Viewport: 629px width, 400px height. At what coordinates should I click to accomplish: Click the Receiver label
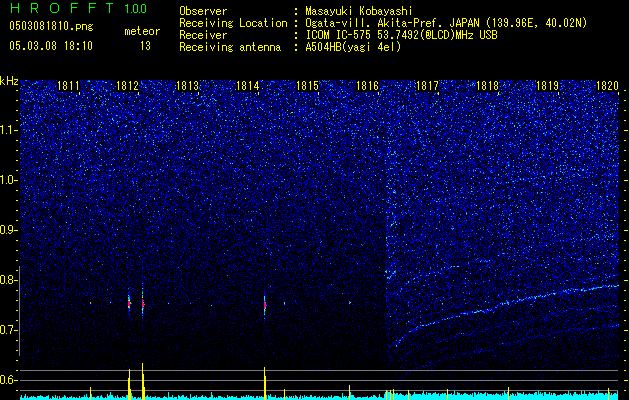click(203, 35)
